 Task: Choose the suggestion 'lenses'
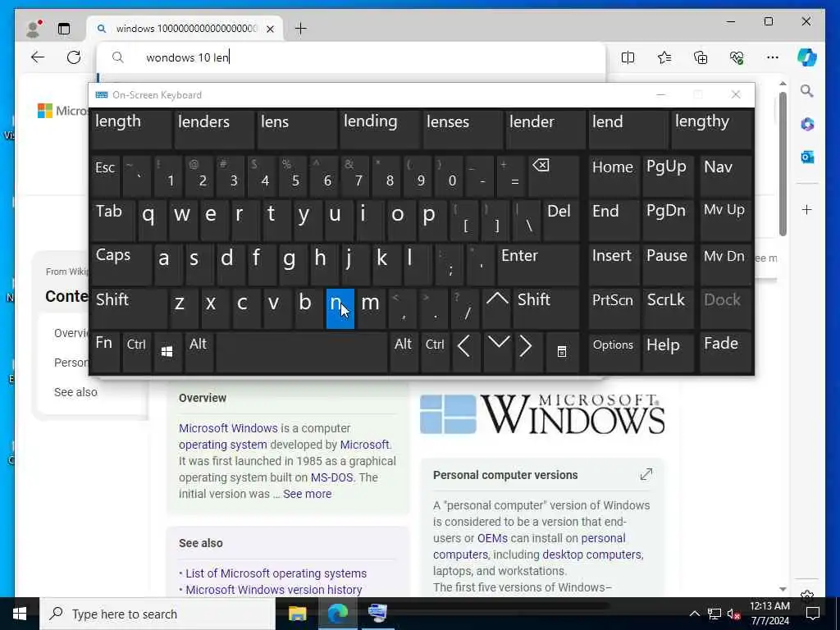click(463, 129)
